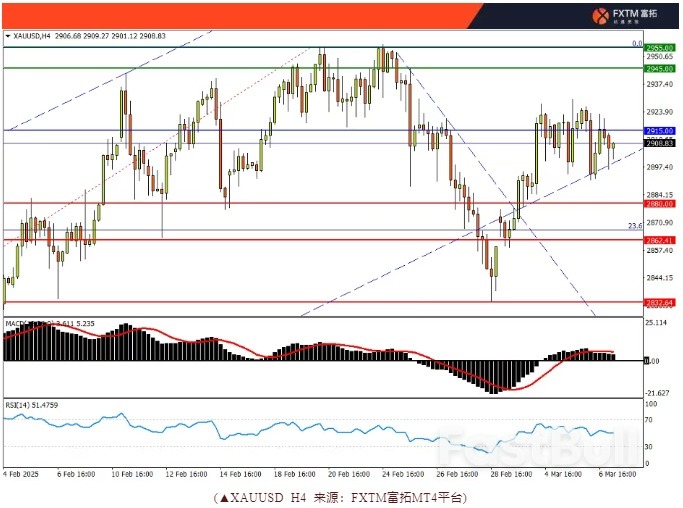This screenshot has width=683, height=508.
Task: Click the 23.6 Fibonacci level label
Action: click(634, 226)
